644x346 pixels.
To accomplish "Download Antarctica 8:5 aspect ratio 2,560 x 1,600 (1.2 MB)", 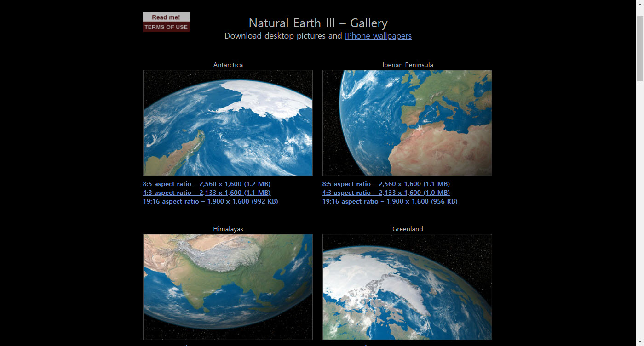I will [207, 184].
